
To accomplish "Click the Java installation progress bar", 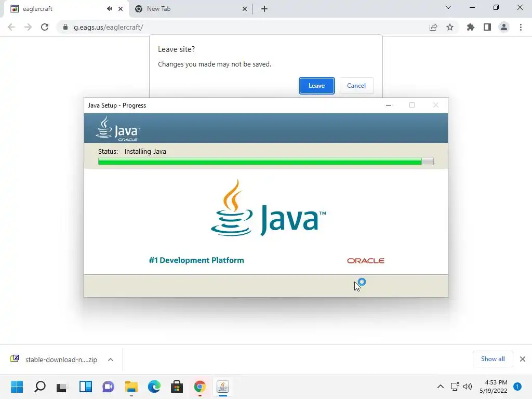I will (x=265, y=161).
